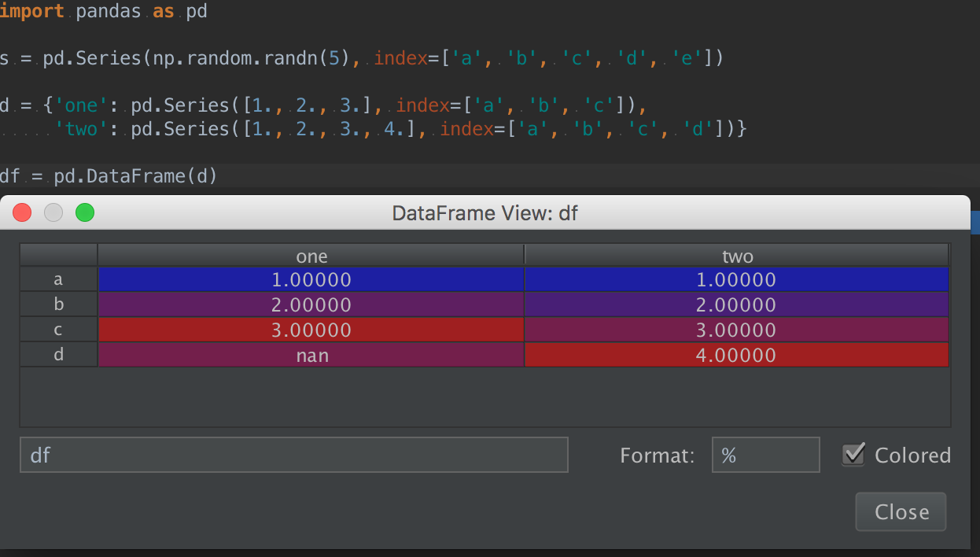Click the green zoom window button
Viewport: 980px width, 557px height.
84,212
